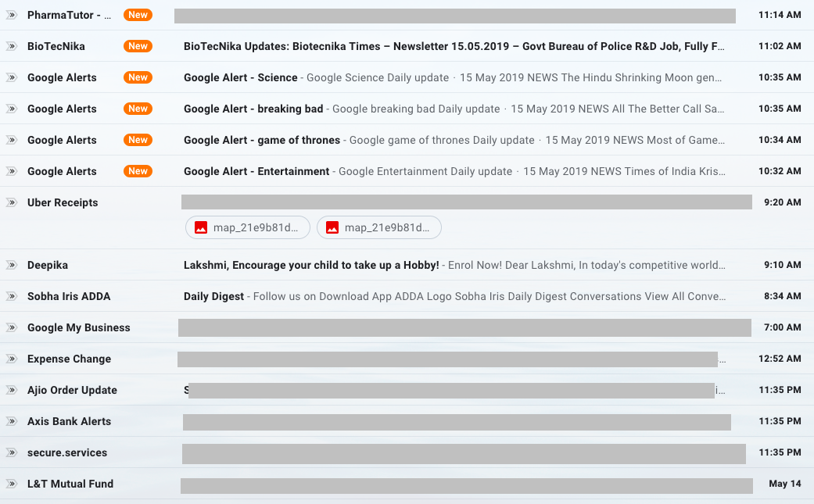Click sender name Sobha Iris ADDA

coord(69,296)
